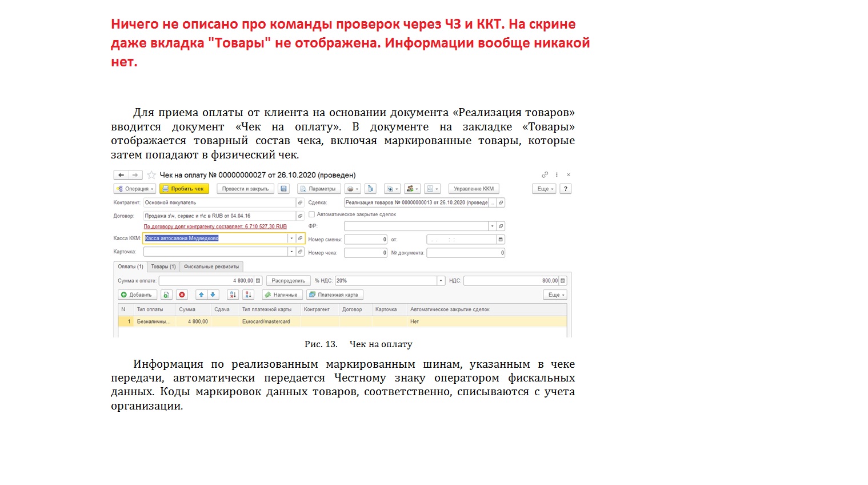Copy payment row with the copy icon

pos(166,295)
